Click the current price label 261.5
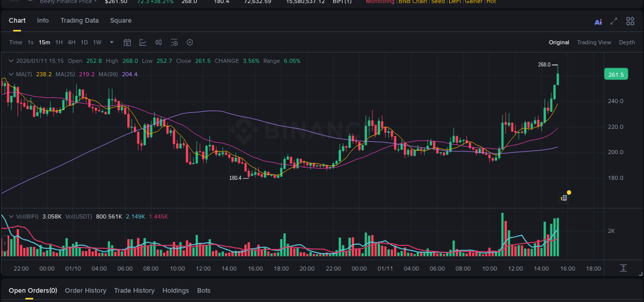Image resolution: width=644 pixels, height=302 pixels. 616,74
